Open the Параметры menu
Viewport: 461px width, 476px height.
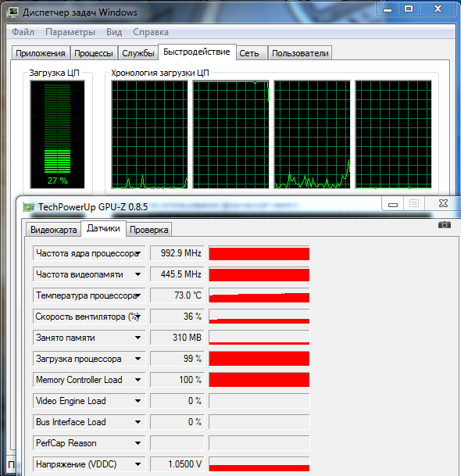coord(70,32)
